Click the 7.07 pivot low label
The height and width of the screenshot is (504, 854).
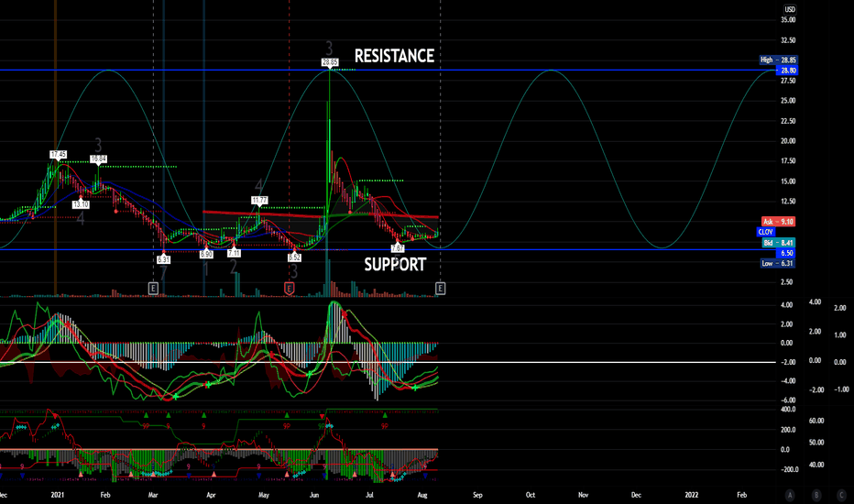(398, 249)
